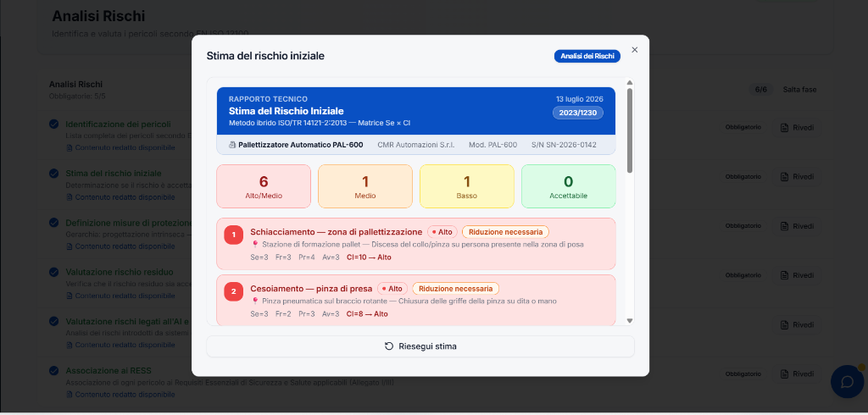868x415 pixels.
Task: Select the 0 Accettabile summary card
Action: pos(569,186)
